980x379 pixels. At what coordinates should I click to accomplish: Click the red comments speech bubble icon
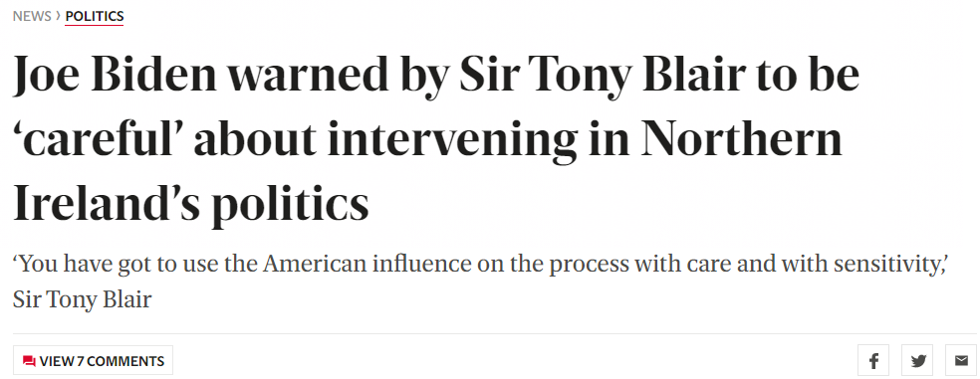click(x=29, y=361)
